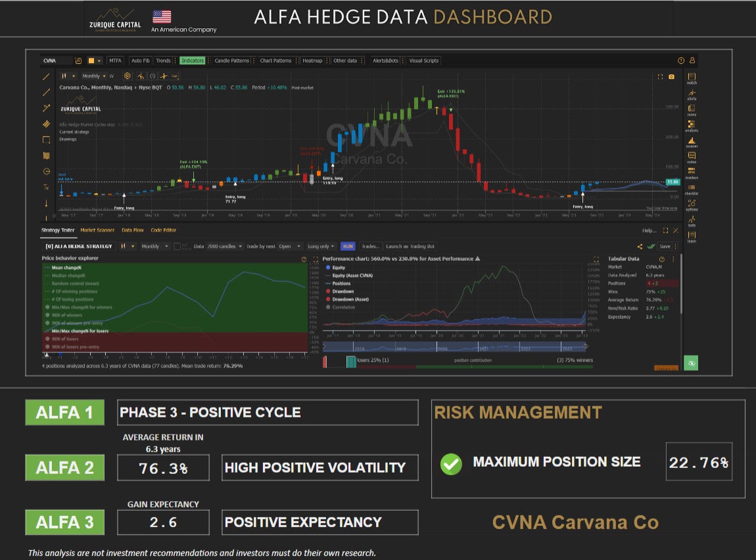
Task: Toggle Mean change% line
Action: [x=63, y=268]
